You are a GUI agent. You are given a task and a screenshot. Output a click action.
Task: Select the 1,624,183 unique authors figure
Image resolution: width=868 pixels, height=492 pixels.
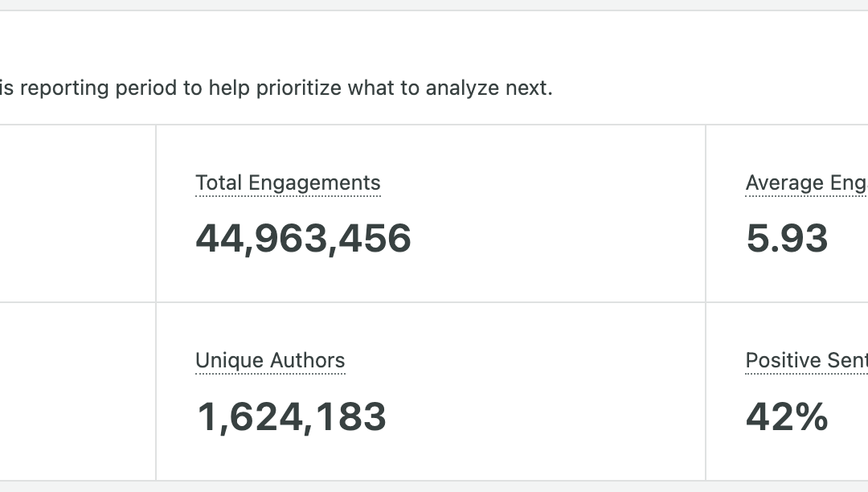tap(292, 416)
